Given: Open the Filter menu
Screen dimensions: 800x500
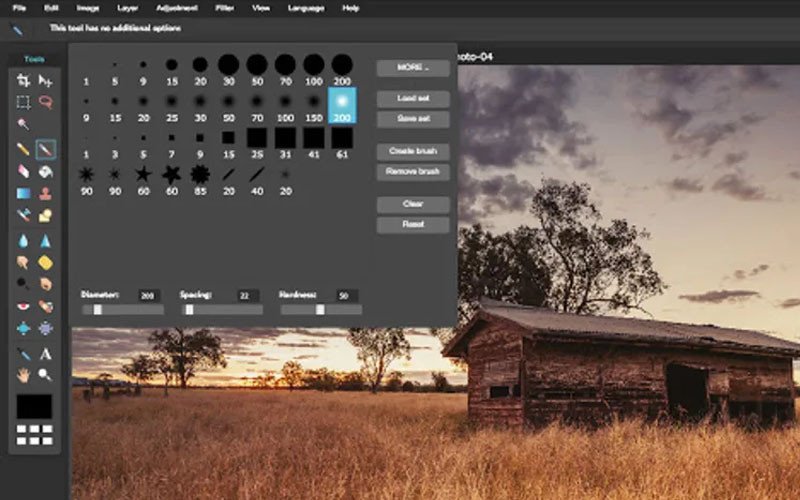Looking at the screenshot, I should click(224, 8).
